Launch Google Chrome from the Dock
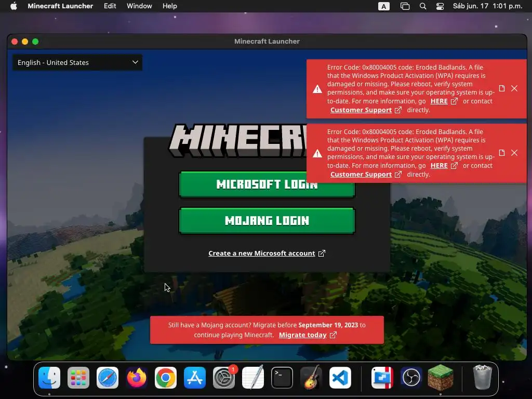The image size is (532, 399). coord(166,378)
